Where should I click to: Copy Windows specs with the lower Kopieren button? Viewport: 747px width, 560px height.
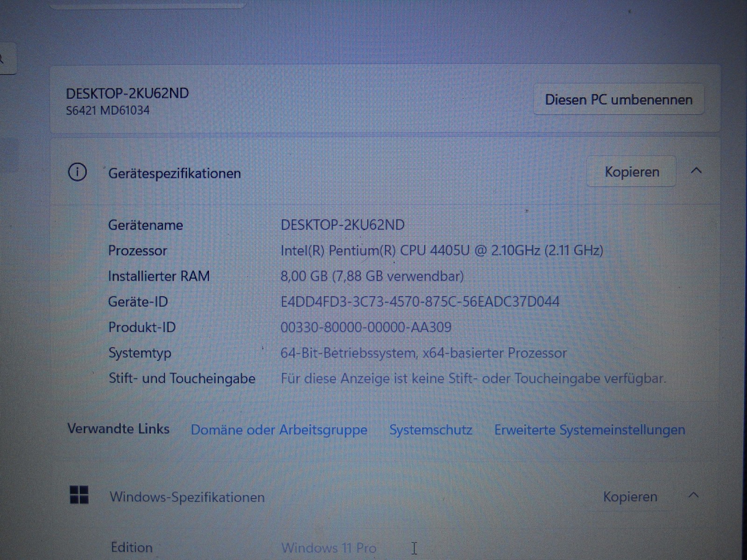pos(630,497)
